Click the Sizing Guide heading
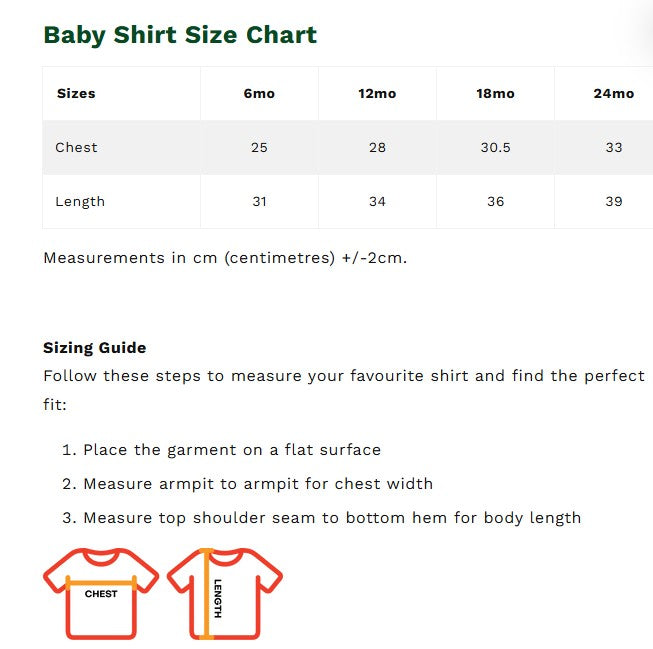The height and width of the screenshot is (649, 653). [x=95, y=348]
